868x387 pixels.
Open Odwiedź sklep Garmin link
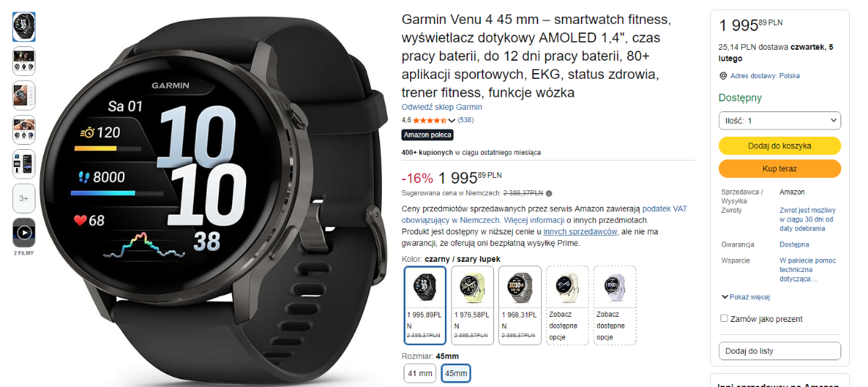(x=441, y=107)
